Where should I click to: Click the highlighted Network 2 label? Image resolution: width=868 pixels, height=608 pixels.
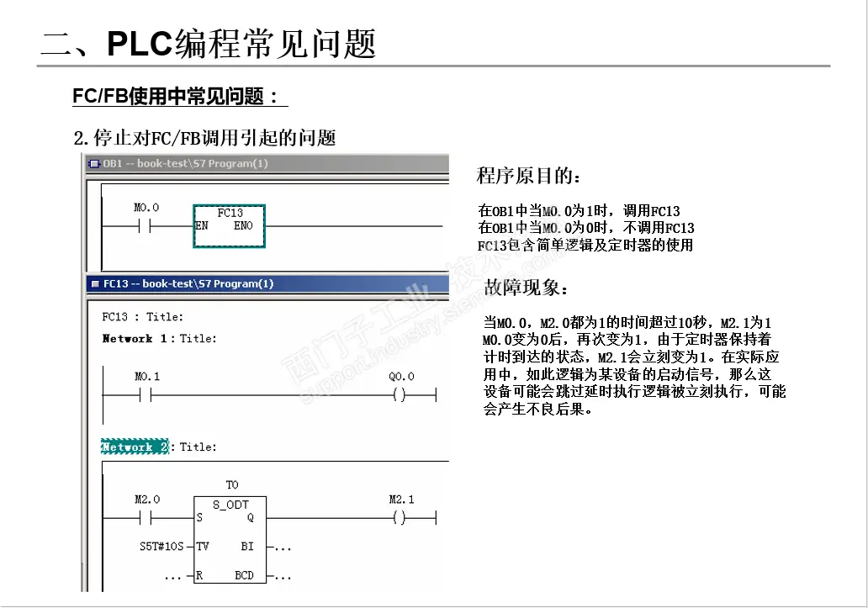135,447
